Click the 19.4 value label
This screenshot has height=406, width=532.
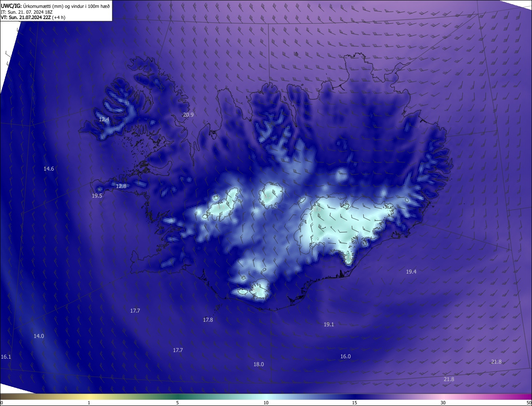tap(411, 271)
